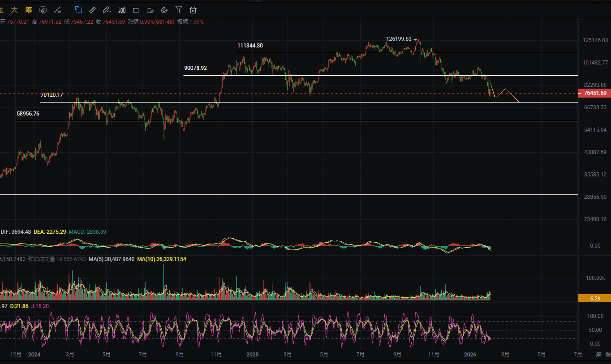Delete drawings with the trash icon

tap(193, 10)
